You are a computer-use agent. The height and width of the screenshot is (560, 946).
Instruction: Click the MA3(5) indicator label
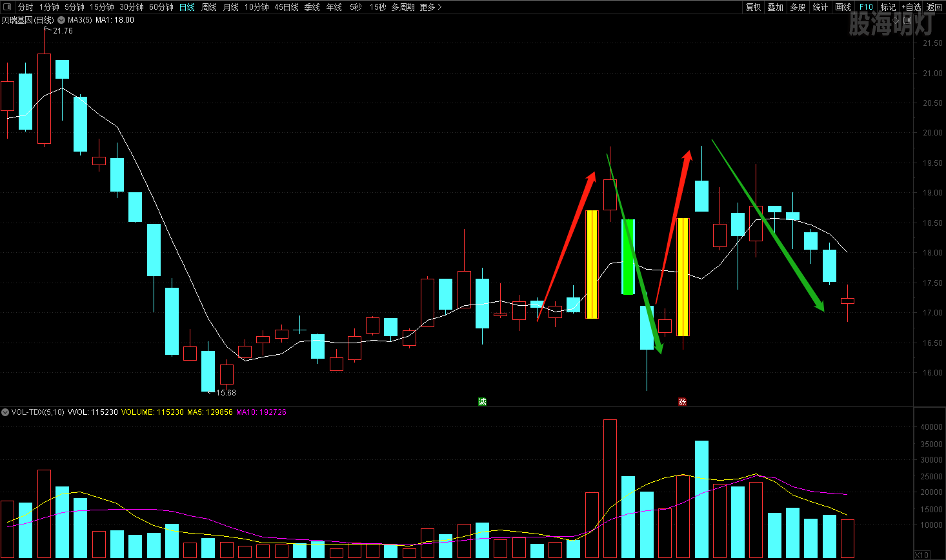pyautogui.click(x=80, y=20)
